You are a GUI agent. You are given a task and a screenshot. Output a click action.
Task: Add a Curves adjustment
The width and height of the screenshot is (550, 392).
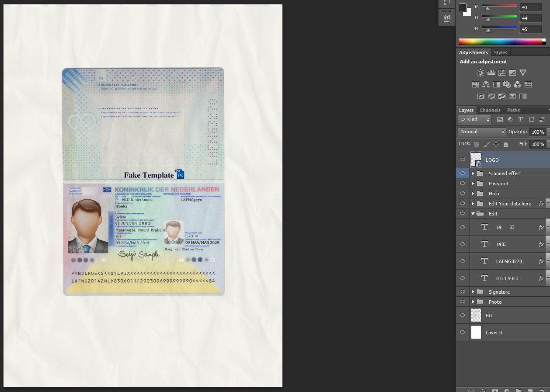(x=502, y=73)
